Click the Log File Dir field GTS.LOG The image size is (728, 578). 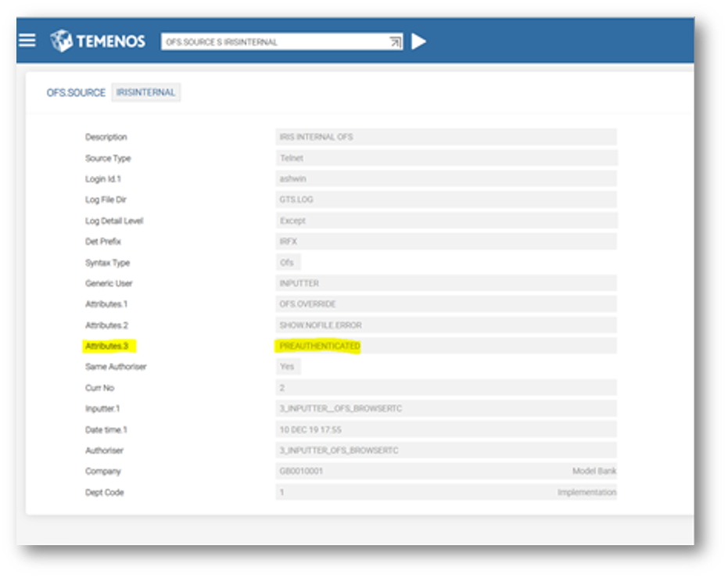click(446, 200)
